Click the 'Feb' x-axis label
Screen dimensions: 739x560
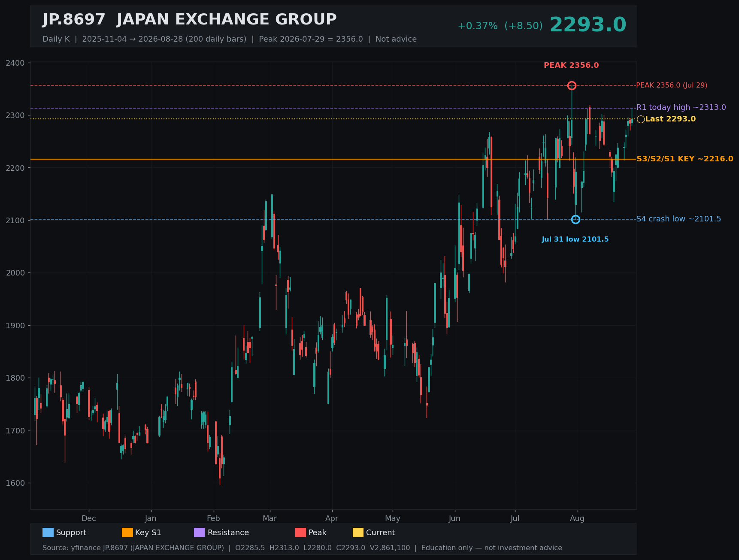click(213, 518)
